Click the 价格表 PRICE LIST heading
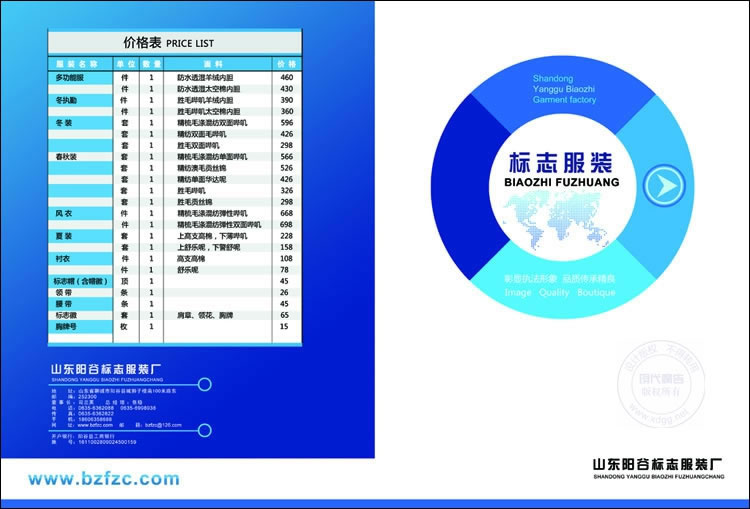Image resolution: width=750 pixels, height=509 pixels. [x=168, y=43]
